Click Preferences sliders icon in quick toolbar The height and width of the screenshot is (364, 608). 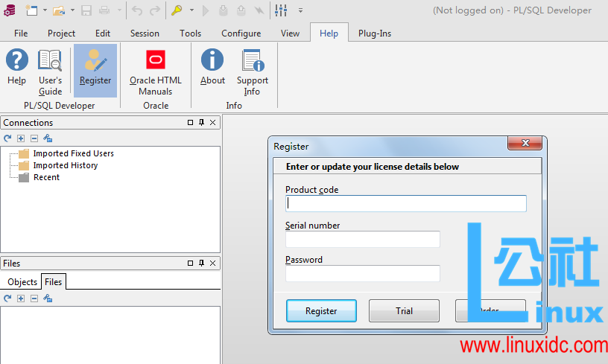[281, 10]
